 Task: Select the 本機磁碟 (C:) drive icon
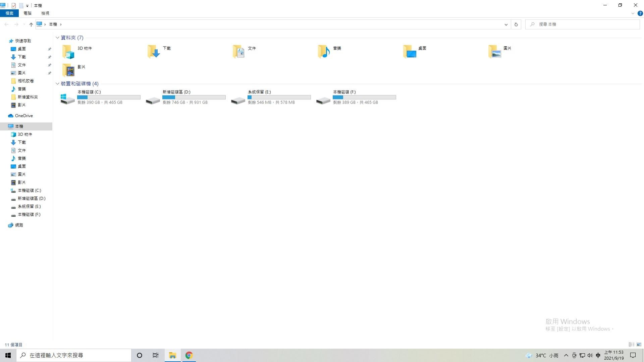(x=67, y=99)
